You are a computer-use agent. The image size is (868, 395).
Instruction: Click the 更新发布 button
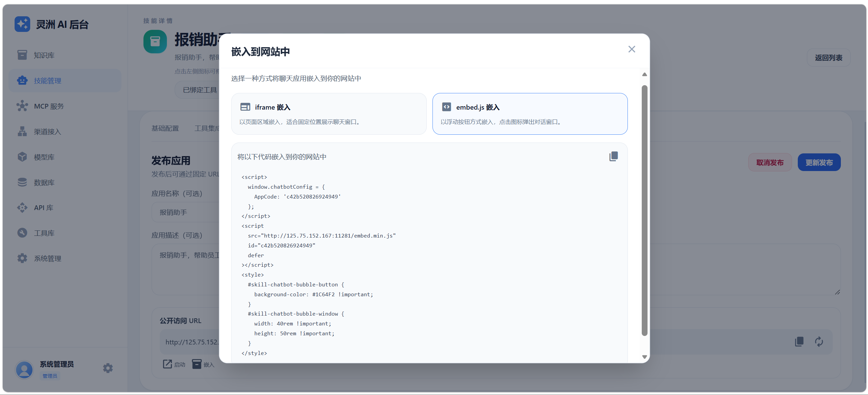[x=819, y=162]
